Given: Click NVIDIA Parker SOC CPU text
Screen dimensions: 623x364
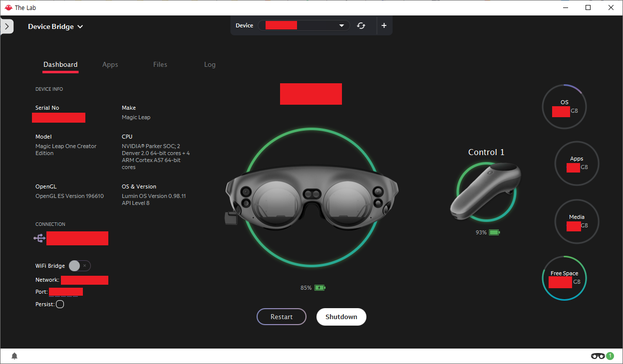Looking at the screenshot, I should pos(156,157).
